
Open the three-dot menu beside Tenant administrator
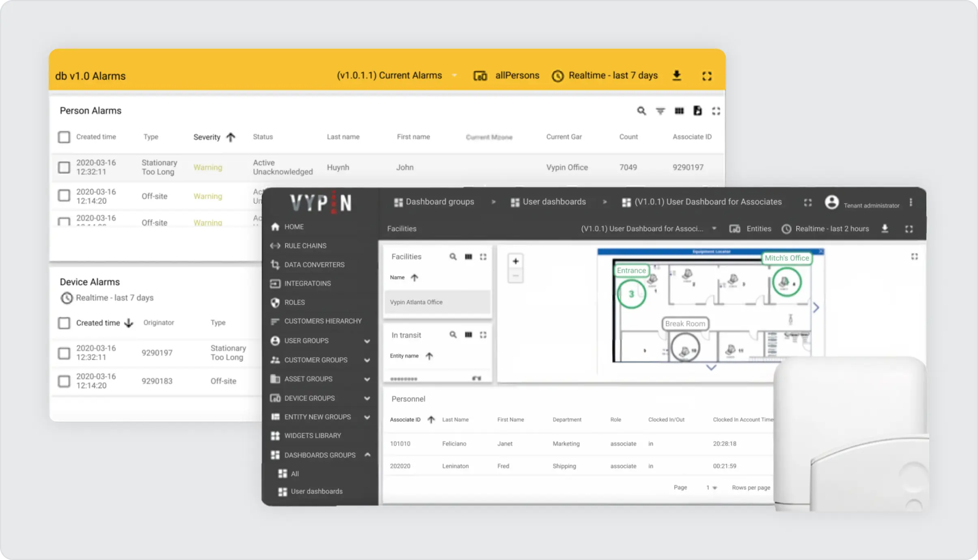911,202
